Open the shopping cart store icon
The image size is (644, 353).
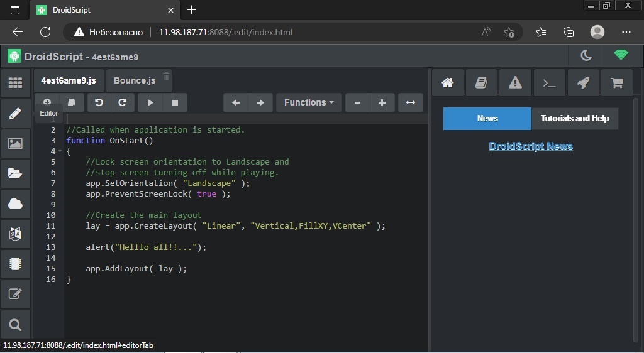[617, 83]
